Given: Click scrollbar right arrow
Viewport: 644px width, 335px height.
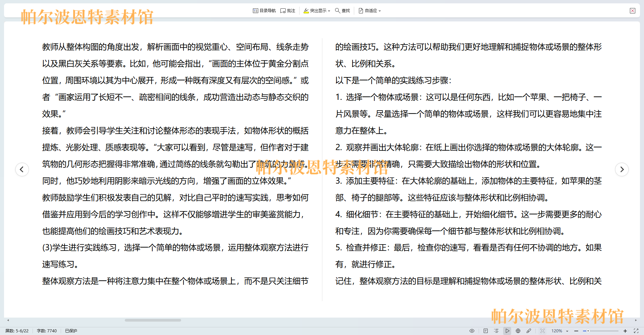Looking at the screenshot, I should point(636,320).
